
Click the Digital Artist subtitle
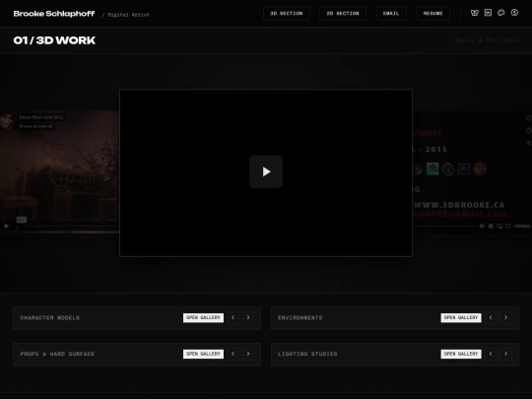coord(126,15)
